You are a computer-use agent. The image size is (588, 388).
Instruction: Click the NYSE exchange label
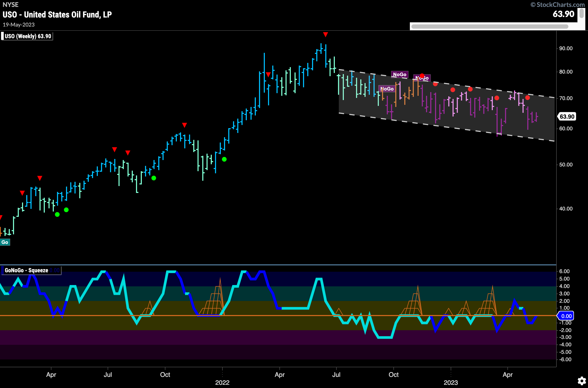point(10,5)
